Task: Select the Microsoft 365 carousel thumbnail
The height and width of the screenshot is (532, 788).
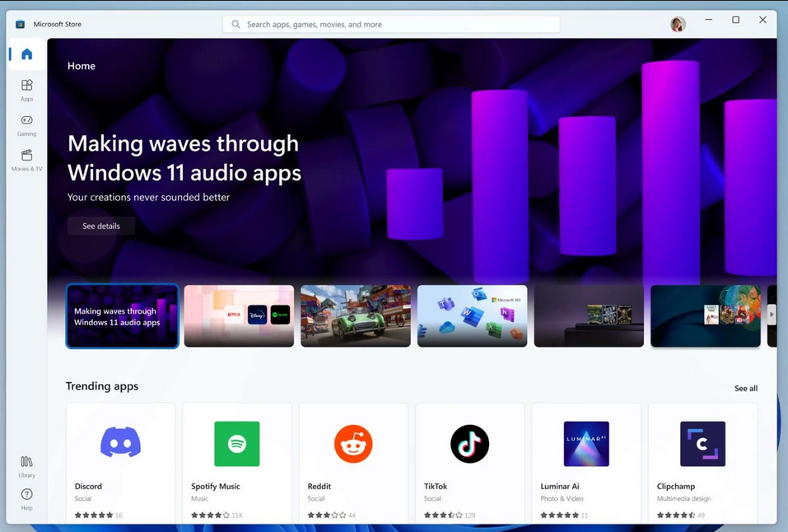Action: [473, 316]
